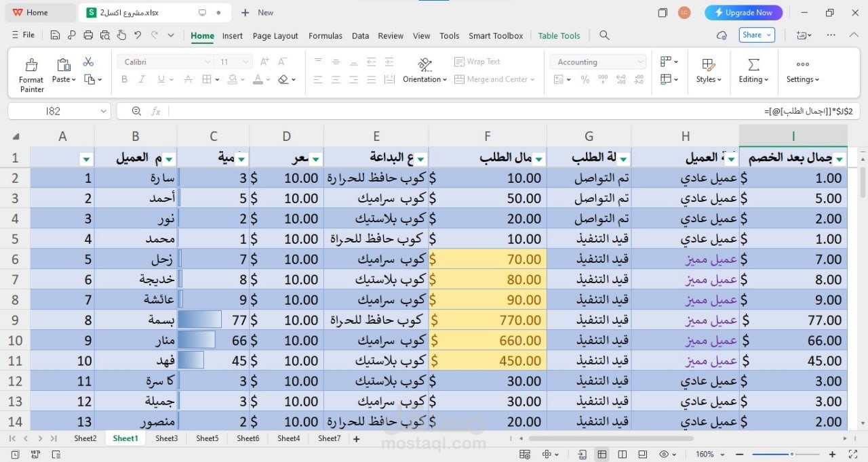Open the Settings ribbon button
The height and width of the screenshot is (462, 868).
point(803,70)
